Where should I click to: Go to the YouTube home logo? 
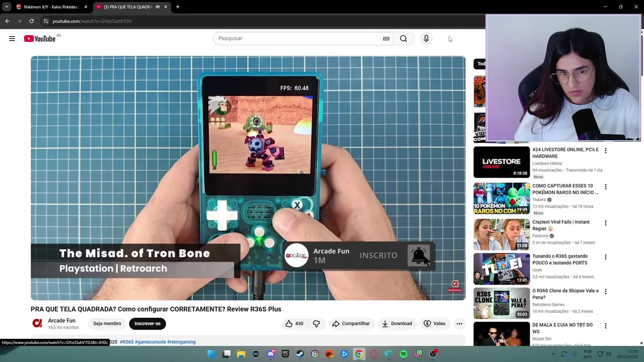point(40,39)
